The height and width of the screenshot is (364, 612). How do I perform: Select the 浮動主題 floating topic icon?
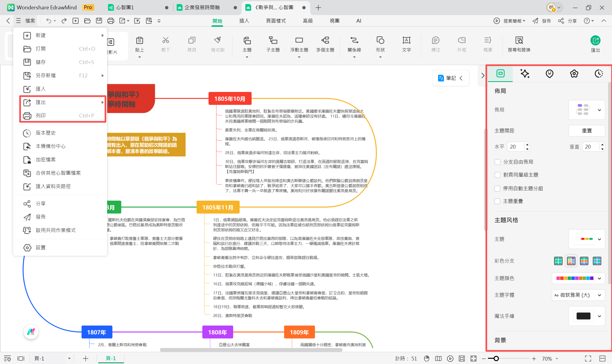tap(299, 40)
